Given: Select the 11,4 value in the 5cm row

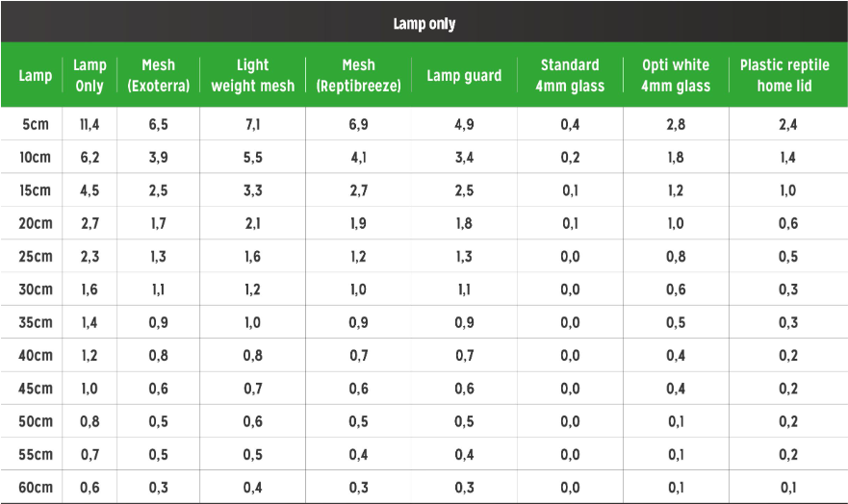Looking at the screenshot, I should pos(90,124).
